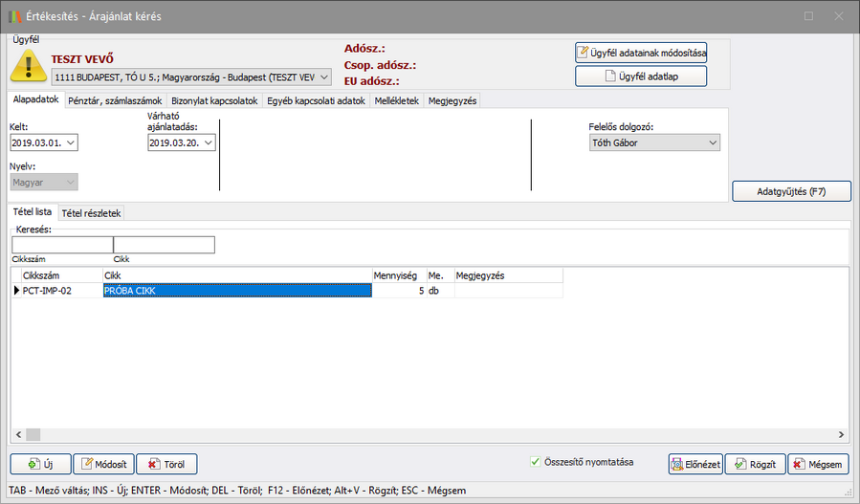Expand the Várható ajánlatadás date picker
The height and width of the screenshot is (504, 860).
tap(208, 142)
